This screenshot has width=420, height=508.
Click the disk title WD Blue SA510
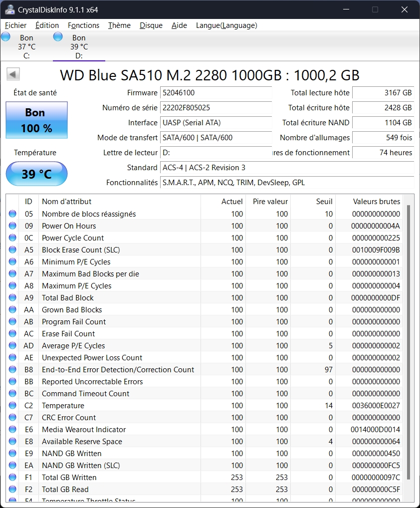click(x=210, y=75)
